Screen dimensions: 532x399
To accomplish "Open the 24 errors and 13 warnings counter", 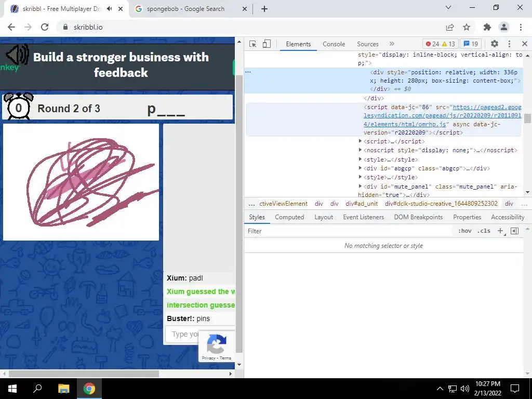I will 441,44.
